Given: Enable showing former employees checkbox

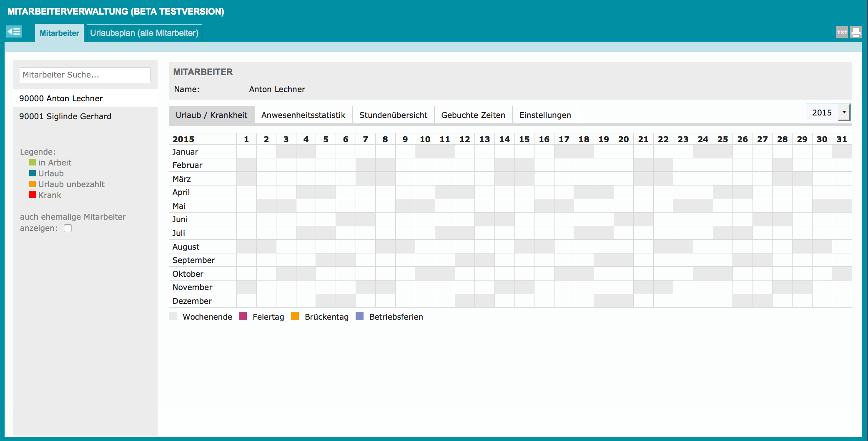Looking at the screenshot, I should click(x=68, y=228).
